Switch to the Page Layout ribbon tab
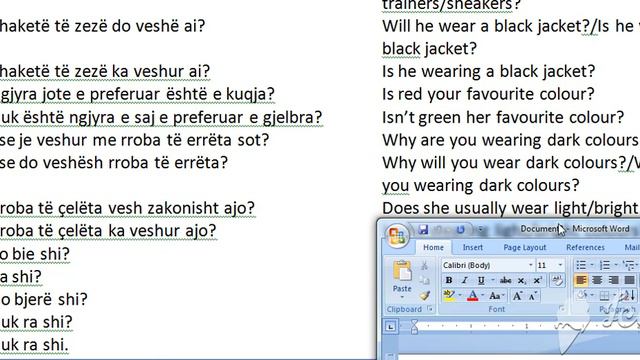Screen dimensions: 640x360 click(524, 247)
